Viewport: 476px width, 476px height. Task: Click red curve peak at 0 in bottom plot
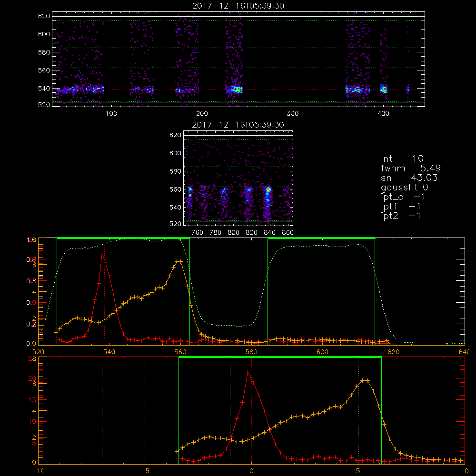(248, 372)
